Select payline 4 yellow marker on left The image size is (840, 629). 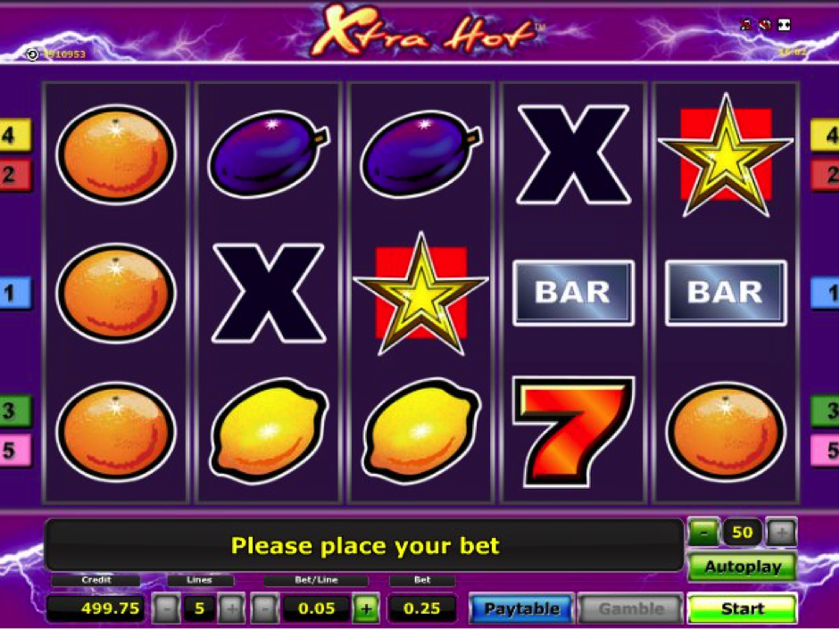pyautogui.click(x=14, y=135)
